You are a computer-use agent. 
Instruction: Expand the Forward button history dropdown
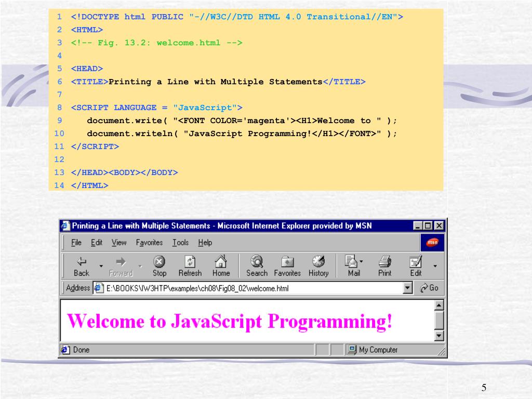(x=140, y=266)
